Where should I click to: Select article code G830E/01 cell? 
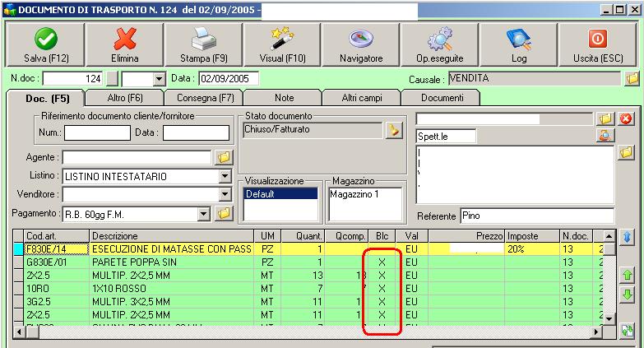click(x=56, y=262)
